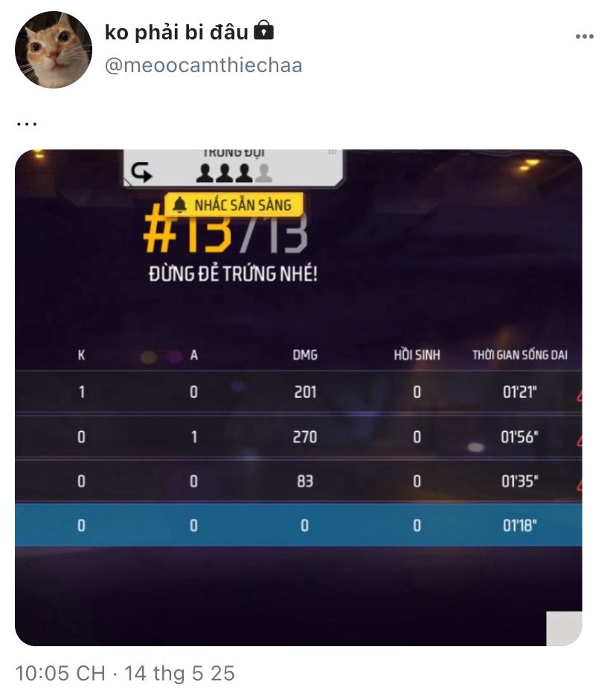616x696 pixels.
Task: Click the curved switch-arrow icon
Action: pyautogui.click(x=141, y=173)
